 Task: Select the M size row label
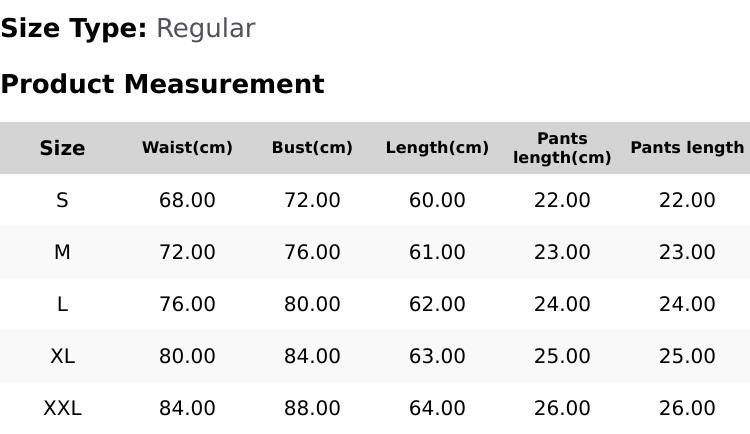point(62,252)
